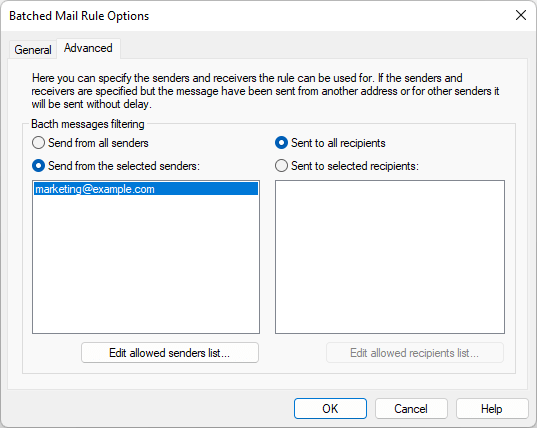The height and width of the screenshot is (428, 537).
Task: Click the Bacth messages filtering group label
Action: tap(88, 124)
